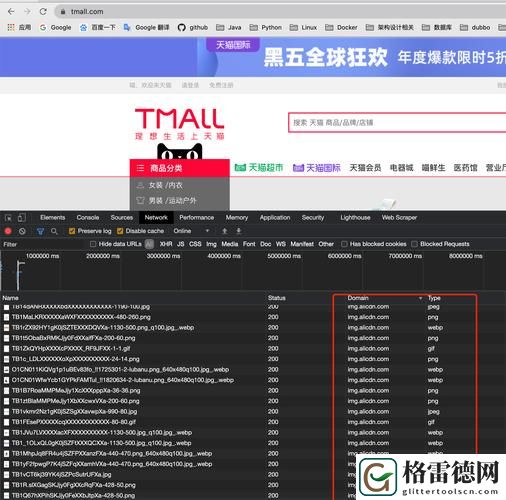Click the Domain column sort arrow
Viewport: 506px width, 500px height.
(421, 298)
